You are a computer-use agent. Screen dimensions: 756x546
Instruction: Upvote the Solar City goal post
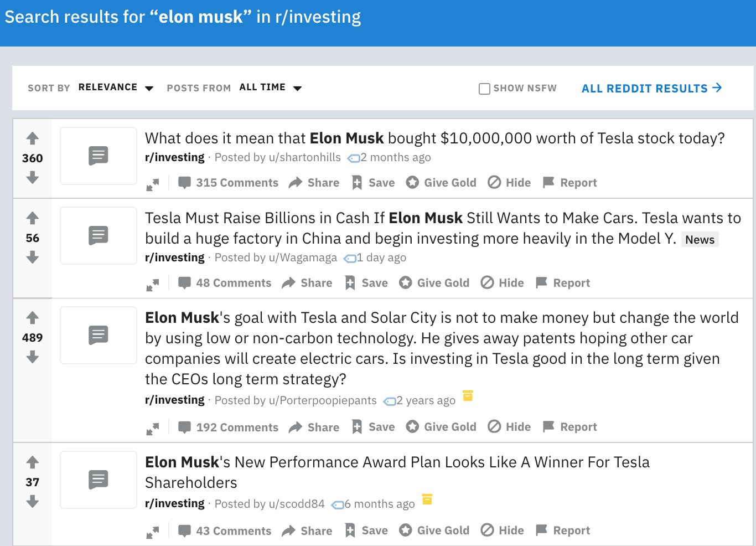point(33,317)
